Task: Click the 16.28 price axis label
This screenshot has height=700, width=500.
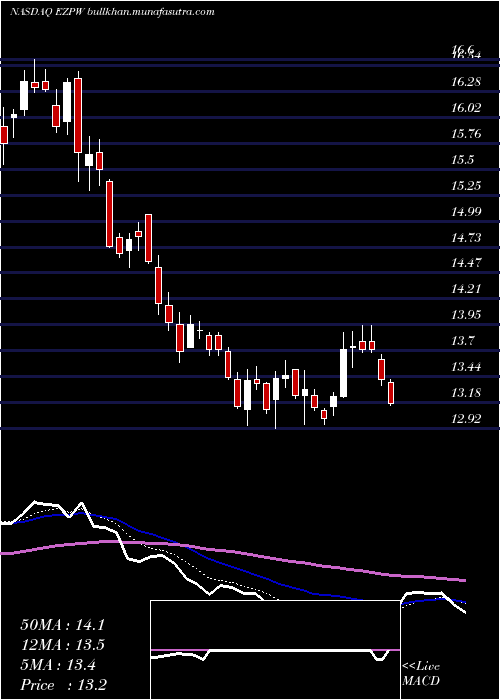Action: coord(466,82)
